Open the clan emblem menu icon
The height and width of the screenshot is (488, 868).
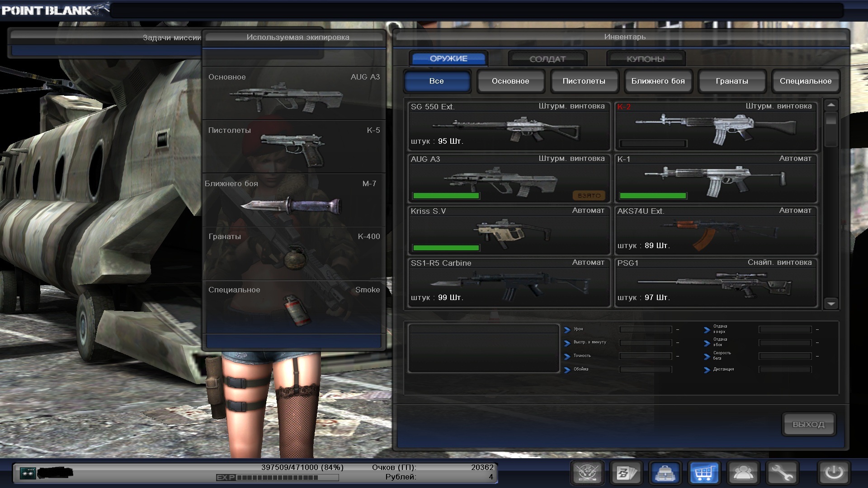(x=587, y=473)
